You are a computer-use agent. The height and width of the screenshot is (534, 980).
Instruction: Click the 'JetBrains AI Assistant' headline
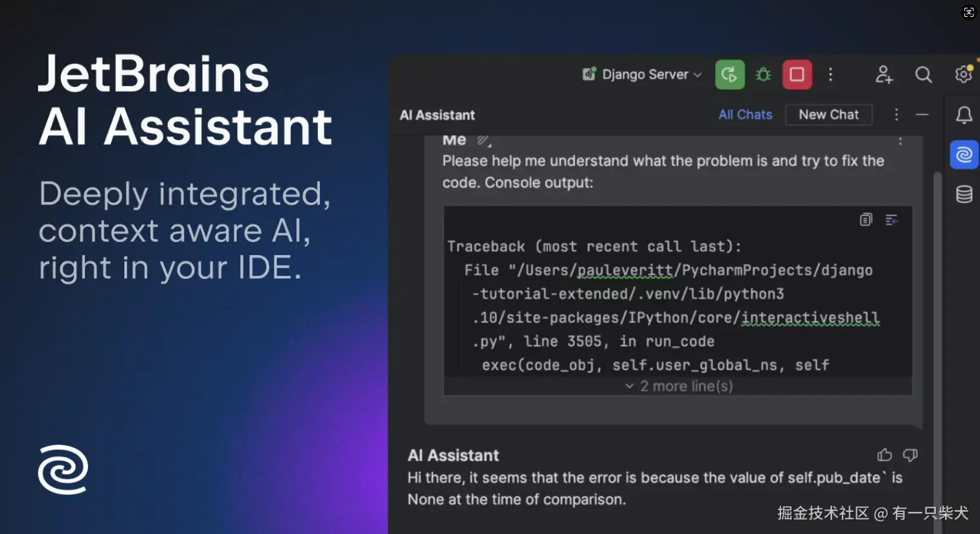pos(185,100)
